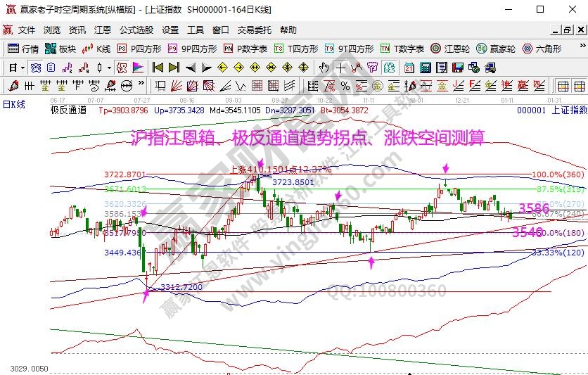The image size is (588, 375).
Task: Click the calculator icon in toolbar
Action: coord(425,68)
